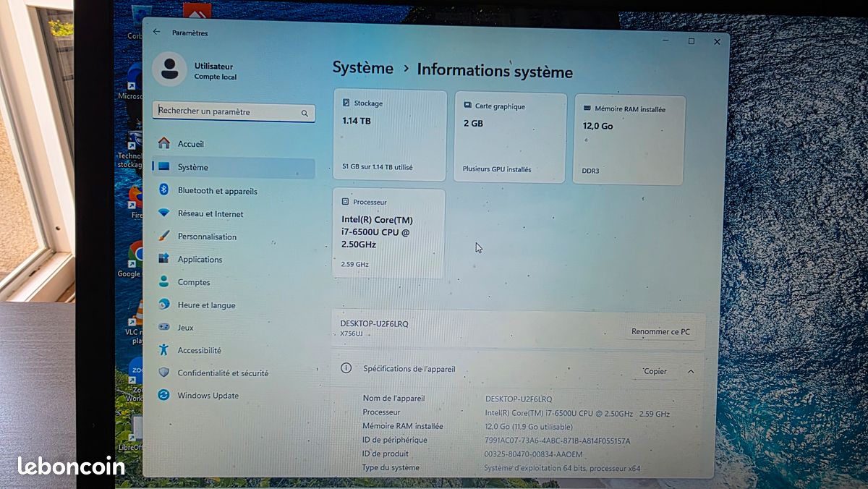Click the Système breadcrumb in the page title
The width and height of the screenshot is (868, 489).
pos(363,68)
